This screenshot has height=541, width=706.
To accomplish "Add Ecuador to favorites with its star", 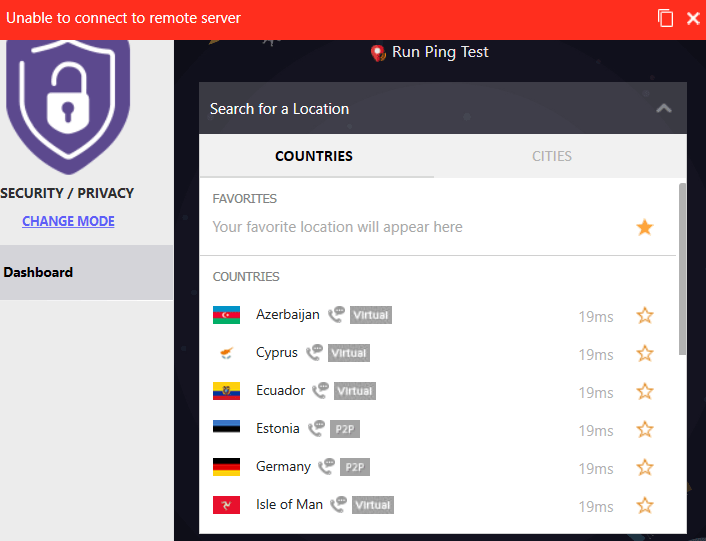I will pyautogui.click(x=645, y=391).
